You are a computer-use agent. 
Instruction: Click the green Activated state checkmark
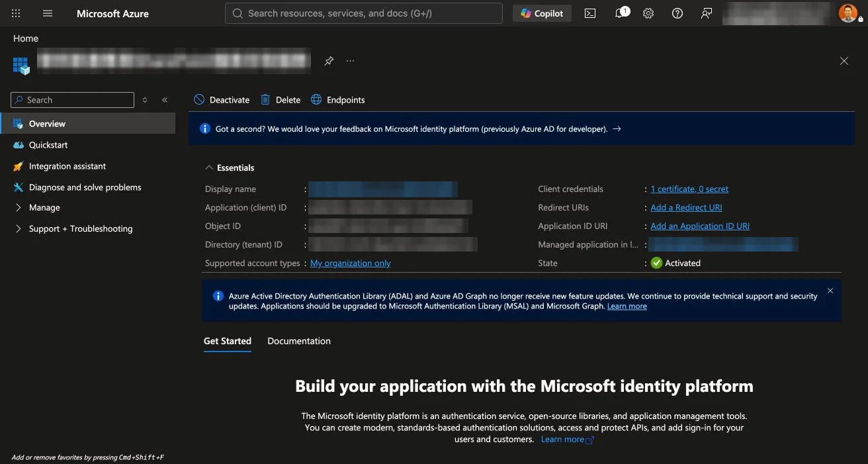(656, 263)
